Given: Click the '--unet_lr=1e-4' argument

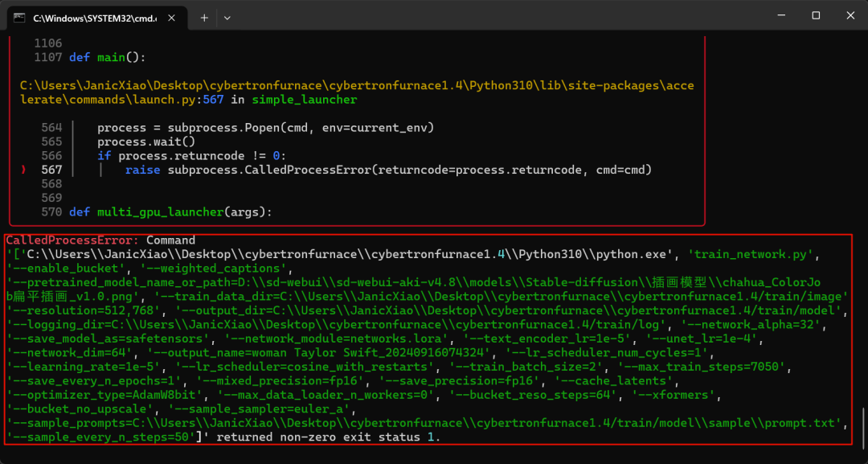Looking at the screenshot, I should coord(702,339).
